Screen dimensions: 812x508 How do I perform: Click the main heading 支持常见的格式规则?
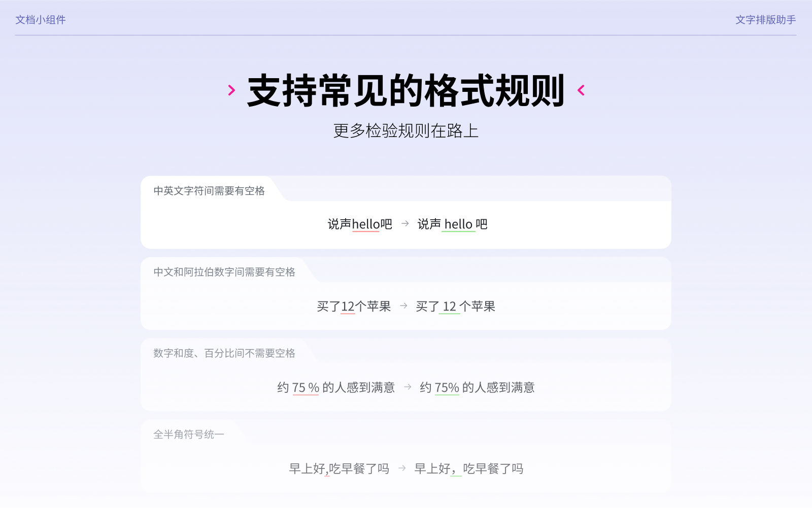click(405, 91)
